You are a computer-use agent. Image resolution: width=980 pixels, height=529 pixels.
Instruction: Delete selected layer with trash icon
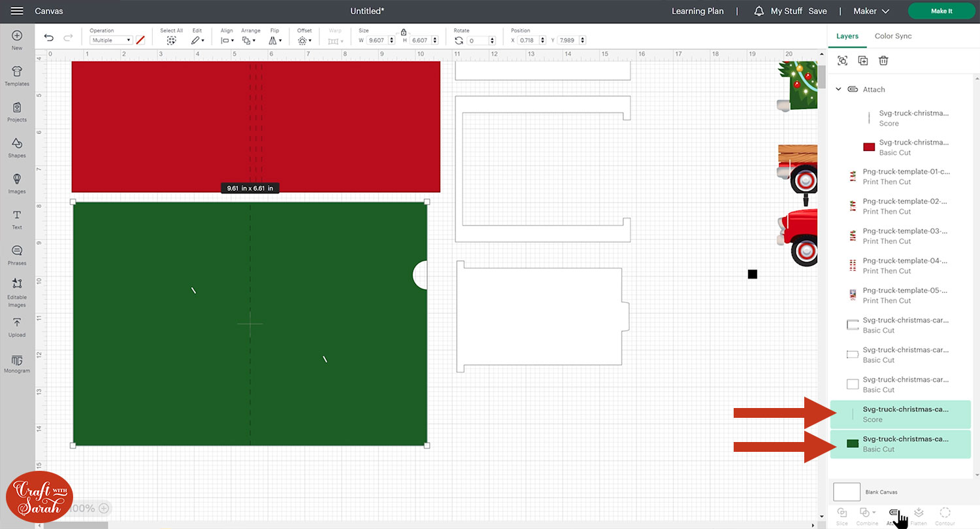point(883,61)
